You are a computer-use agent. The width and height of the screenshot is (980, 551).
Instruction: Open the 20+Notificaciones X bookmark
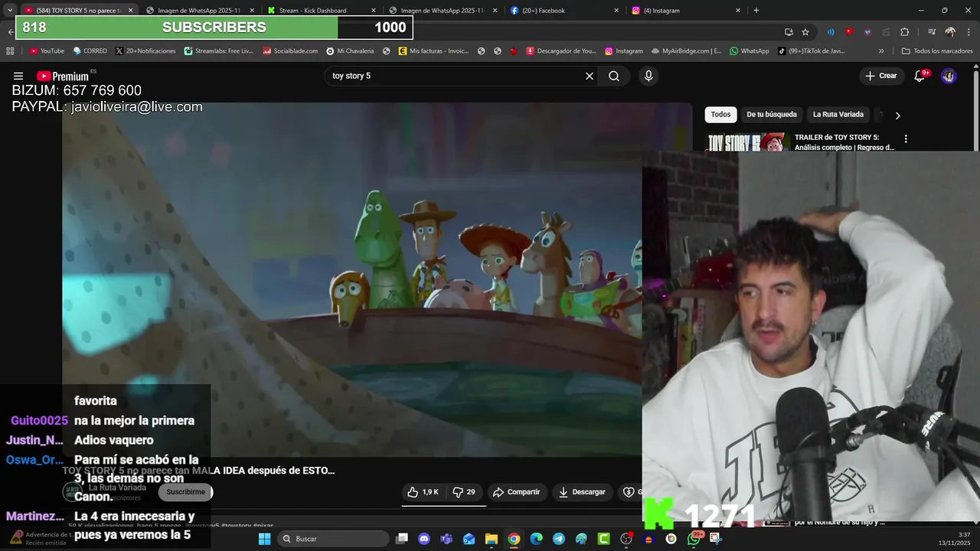[x=145, y=51]
